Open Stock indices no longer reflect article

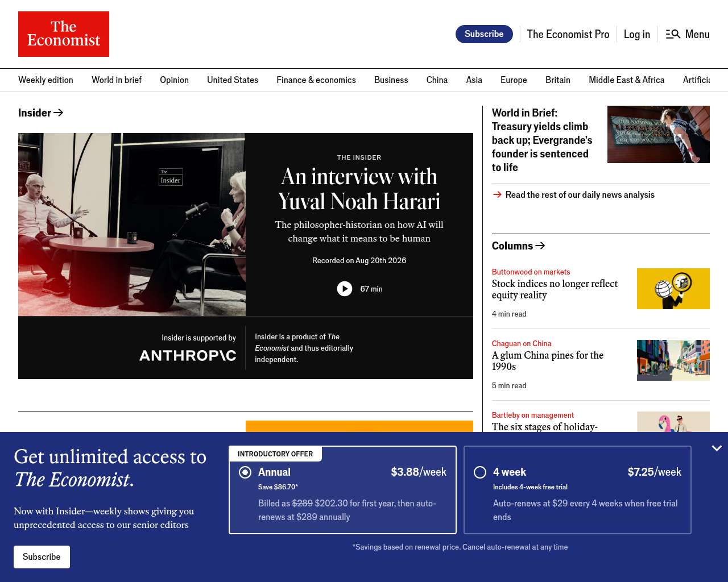[555, 289]
